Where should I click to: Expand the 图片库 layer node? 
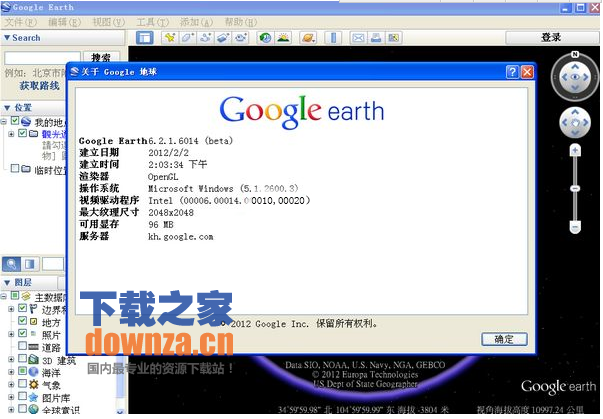tap(11, 397)
